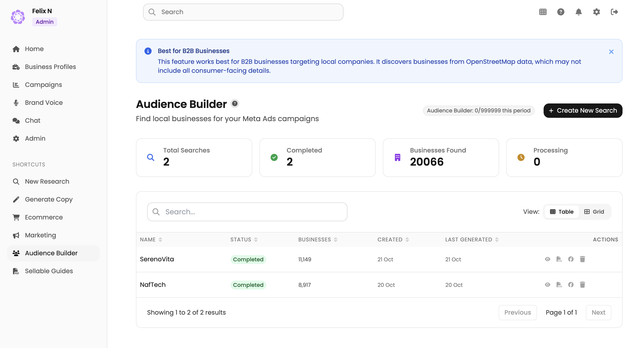Open the Campaigns sidebar item
This screenshot has height=348, width=644.
[43, 85]
